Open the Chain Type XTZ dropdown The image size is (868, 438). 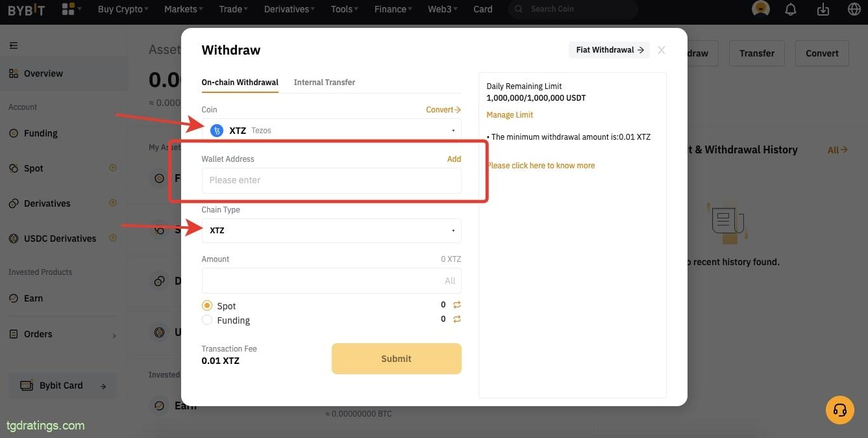(x=332, y=231)
